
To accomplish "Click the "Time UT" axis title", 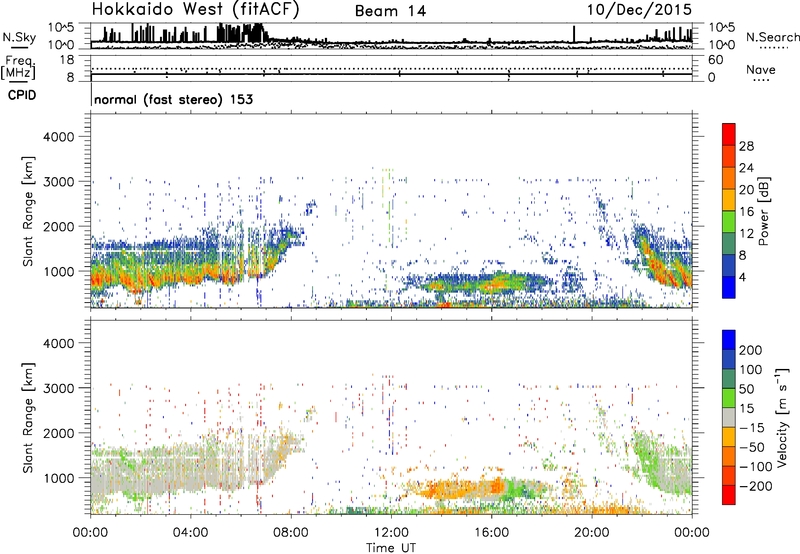I will (391, 547).
